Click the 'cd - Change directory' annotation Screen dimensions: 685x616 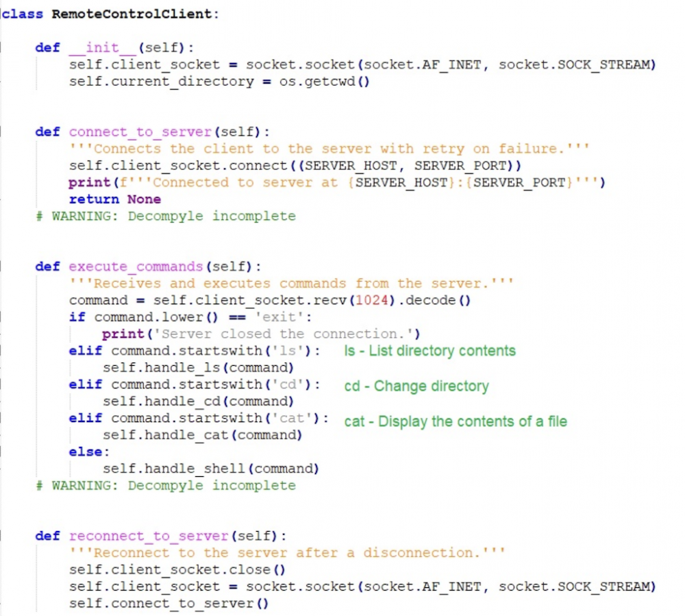point(416,386)
